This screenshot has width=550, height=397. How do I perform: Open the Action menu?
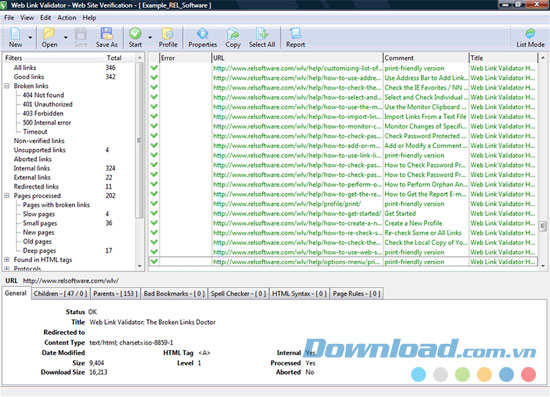click(67, 18)
